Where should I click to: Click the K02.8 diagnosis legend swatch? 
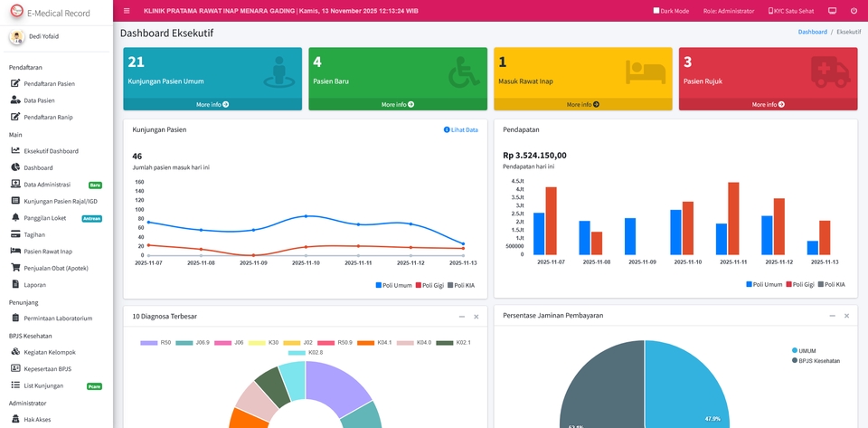(297, 353)
